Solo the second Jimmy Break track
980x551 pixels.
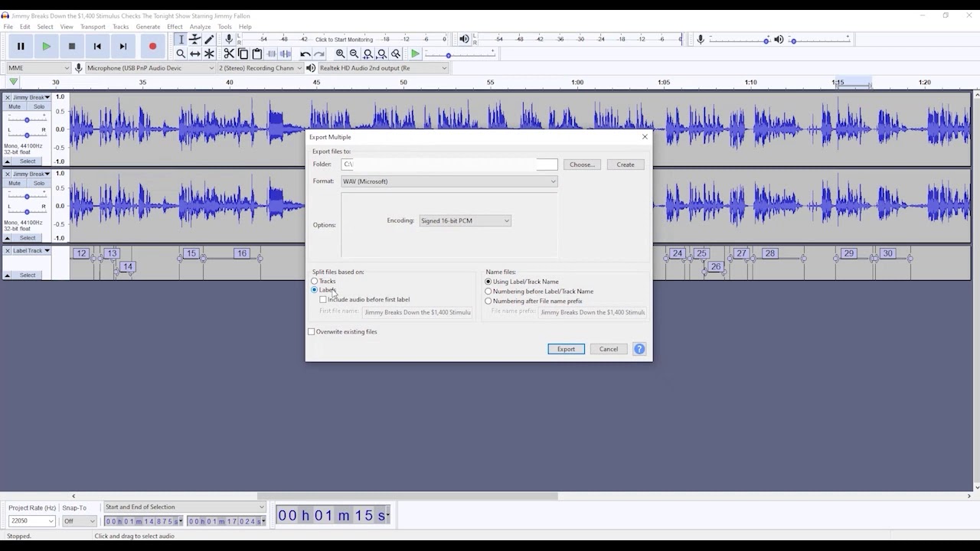(x=38, y=183)
